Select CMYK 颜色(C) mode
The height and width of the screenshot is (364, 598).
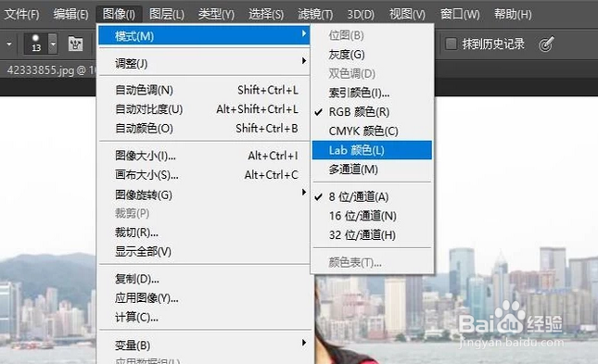(x=372, y=132)
